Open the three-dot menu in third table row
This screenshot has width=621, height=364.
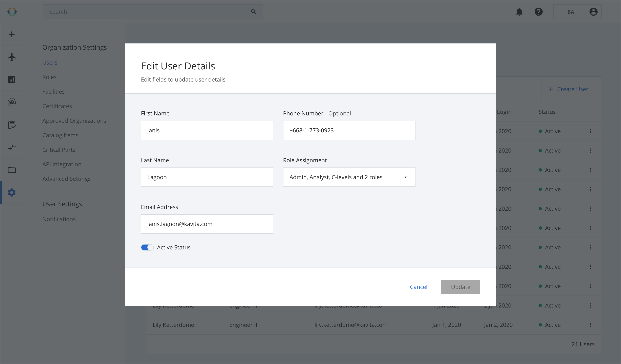tap(590, 170)
